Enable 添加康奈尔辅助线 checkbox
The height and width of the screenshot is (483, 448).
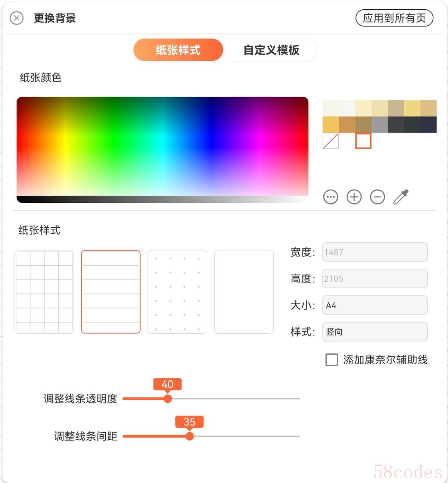pyautogui.click(x=332, y=360)
